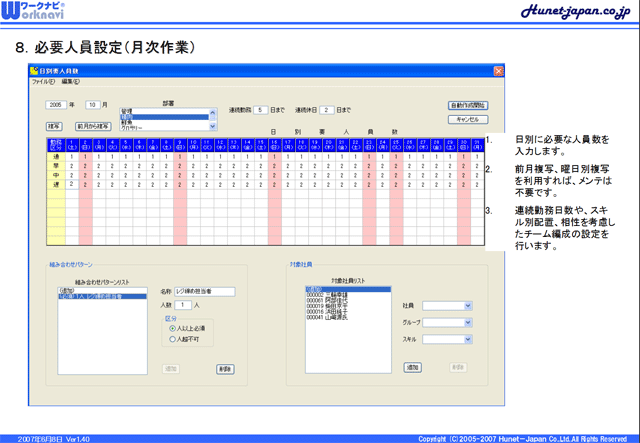Open the 社員 dropdown
640x443 pixels.
click(447, 306)
